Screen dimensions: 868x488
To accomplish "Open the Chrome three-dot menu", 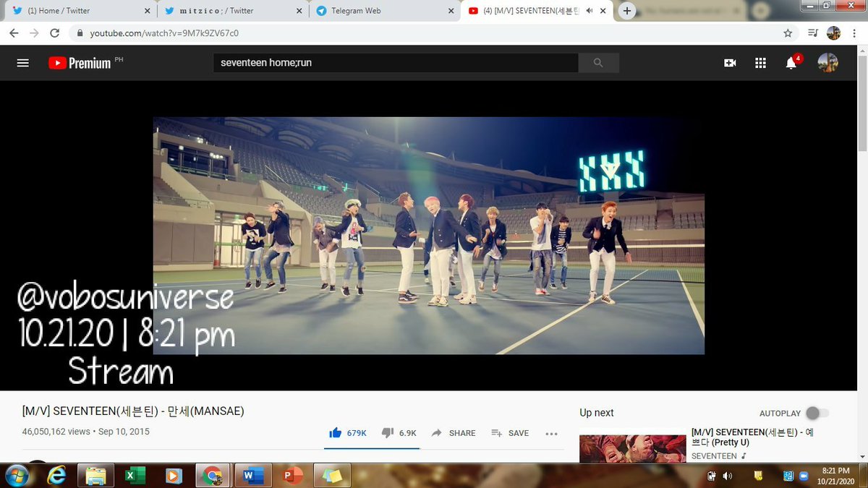I will point(856,33).
